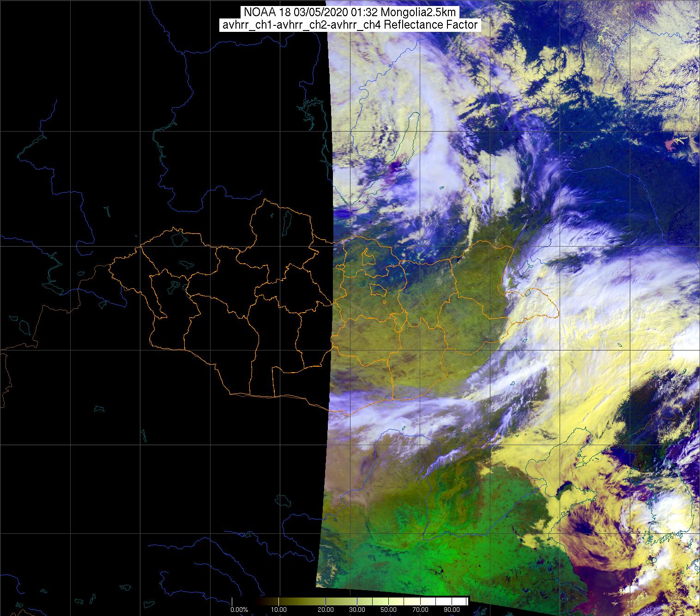Click the 'avhrr_ch1-avhrr_ch2-avhrr_ch4 Reflectance Factor' caption
The image size is (700, 616).
pos(350,25)
